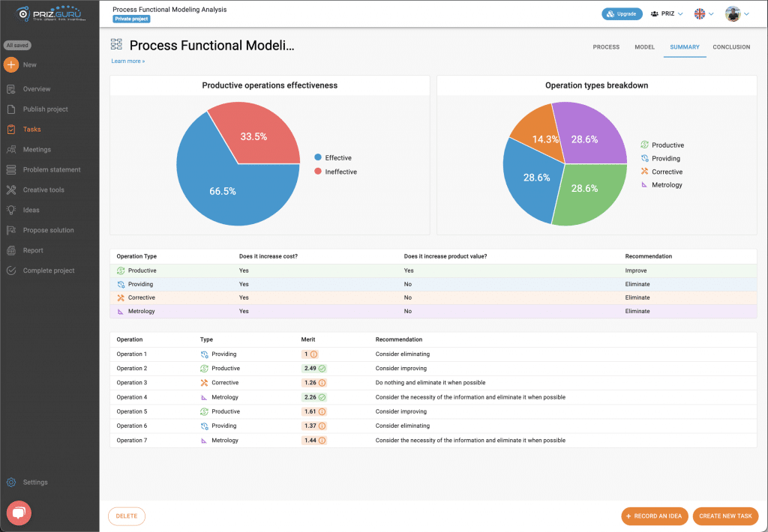Viewport: 768px width, 532px height.
Task: Open the user avatar menu
Action: (737, 13)
